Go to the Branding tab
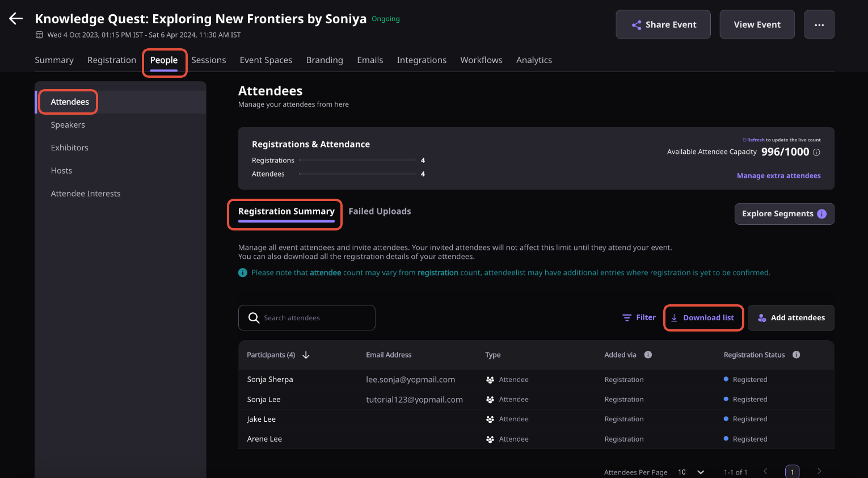Viewport: 868px width, 478px height. (325, 60)
